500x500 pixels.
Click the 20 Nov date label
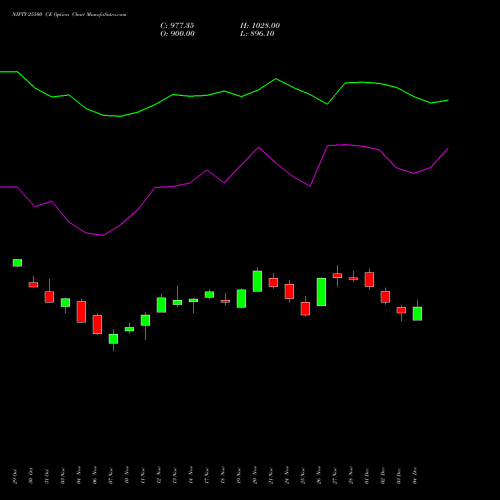point(255,476)
